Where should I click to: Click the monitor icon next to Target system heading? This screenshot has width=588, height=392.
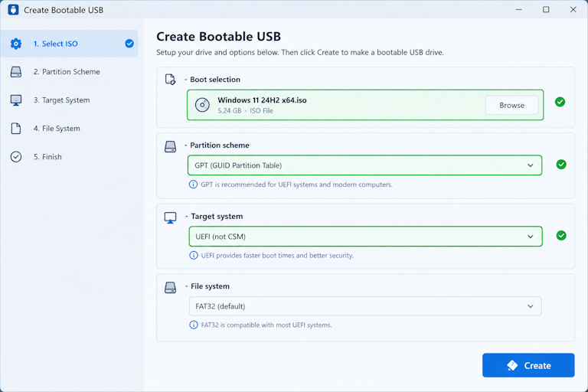coord(170,217)
